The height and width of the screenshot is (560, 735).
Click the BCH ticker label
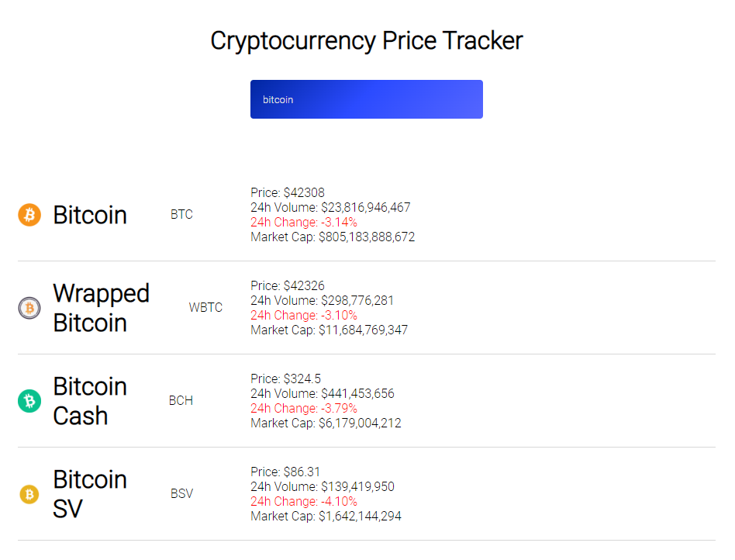coord(181,401)
